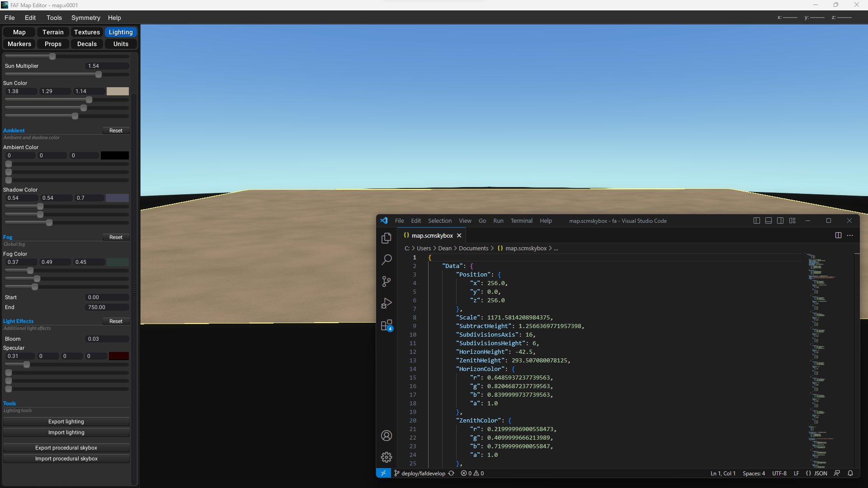Click VS Code logo icon in title bar

pos(384,221)
